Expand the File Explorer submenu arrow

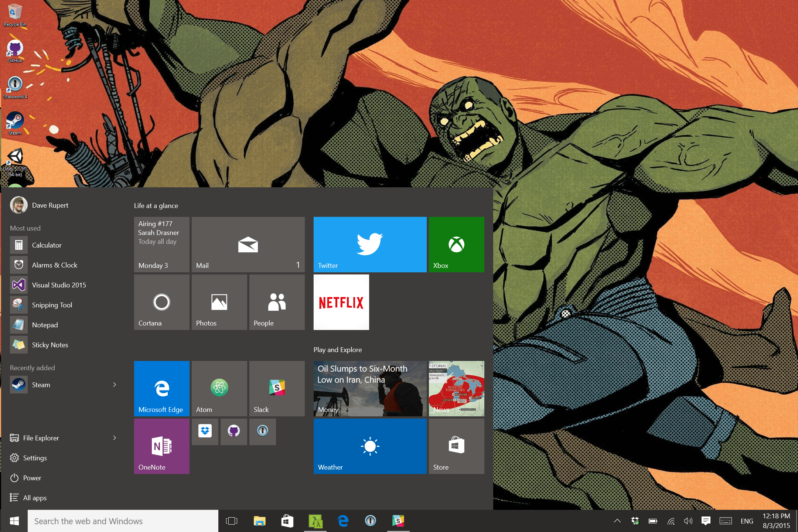[x=115, y=438]
